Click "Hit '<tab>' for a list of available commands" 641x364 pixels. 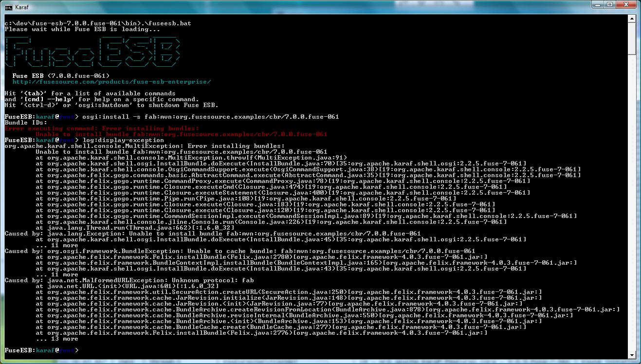[90, 93]
